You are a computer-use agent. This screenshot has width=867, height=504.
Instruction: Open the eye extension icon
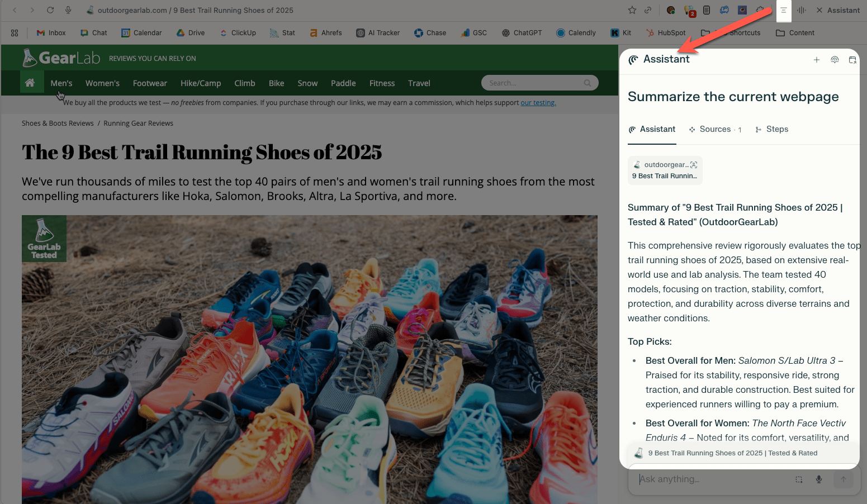pyautogui.click(x=742, y=10)
